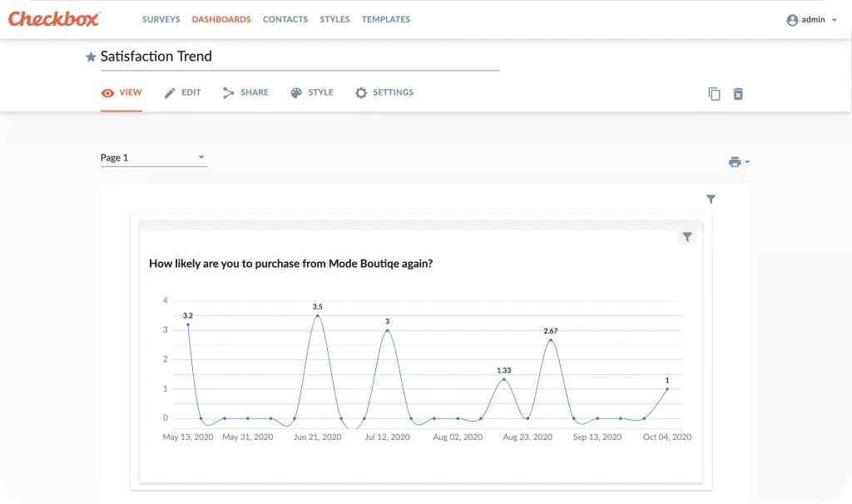Click the 3.5 peak data point
The width and height of the screenshot is (852, 504).
point(317,315)
